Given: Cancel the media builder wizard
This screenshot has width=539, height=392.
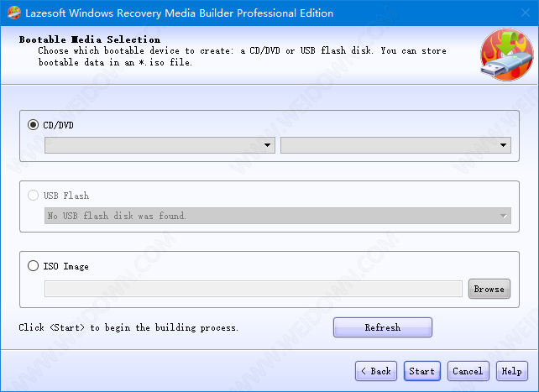Looking at the screenshot, I should tap(467, 371).
